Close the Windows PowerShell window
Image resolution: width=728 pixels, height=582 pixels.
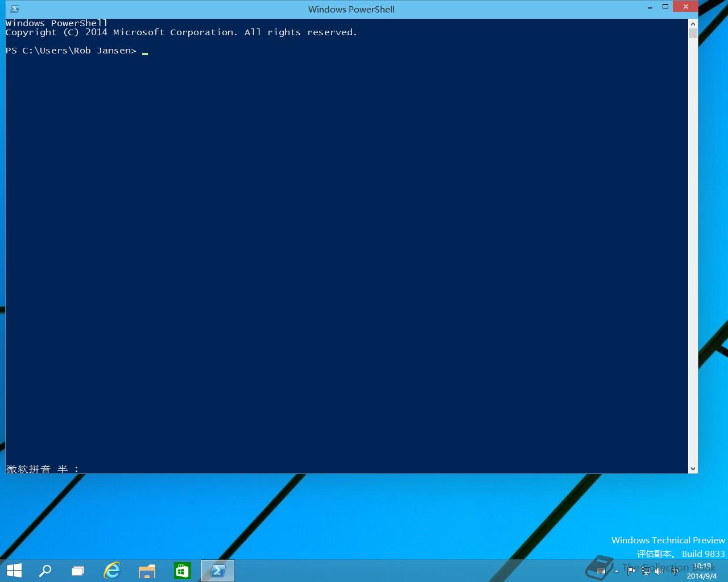[685, 7]
